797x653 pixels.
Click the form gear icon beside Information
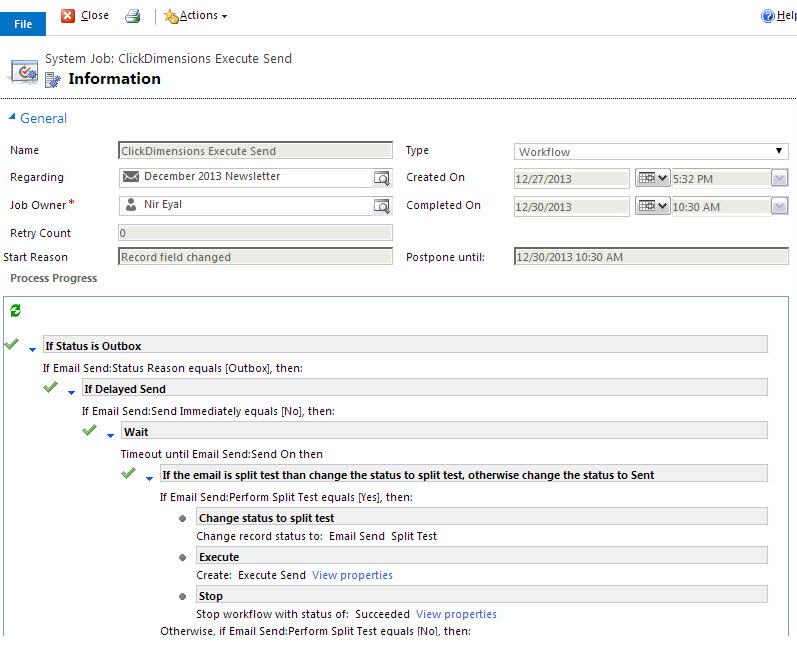(x=53, y=80)
